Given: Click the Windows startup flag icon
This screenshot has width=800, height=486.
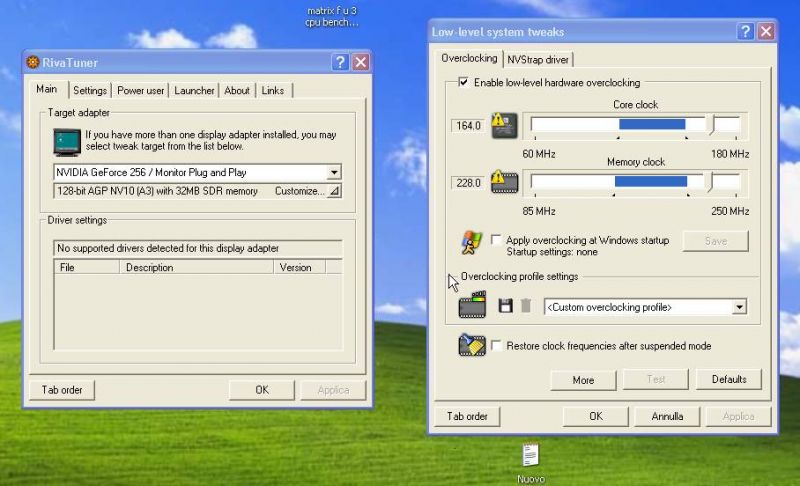Looking at the screenshot, I should point(471,243).
